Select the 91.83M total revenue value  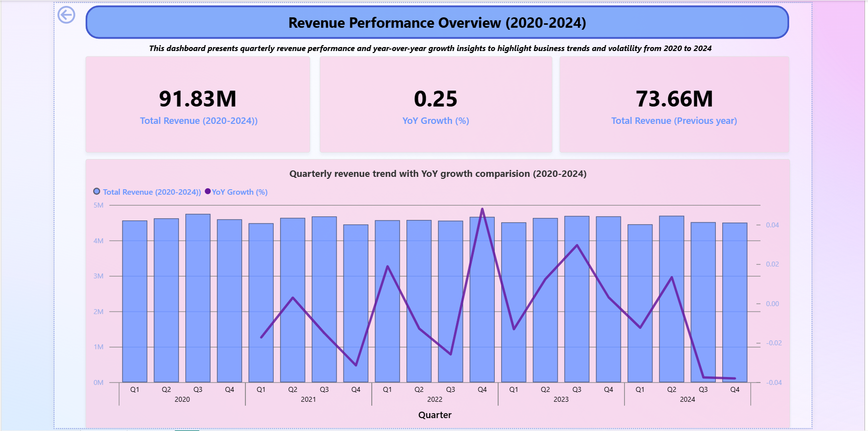(x=198, y=99)
